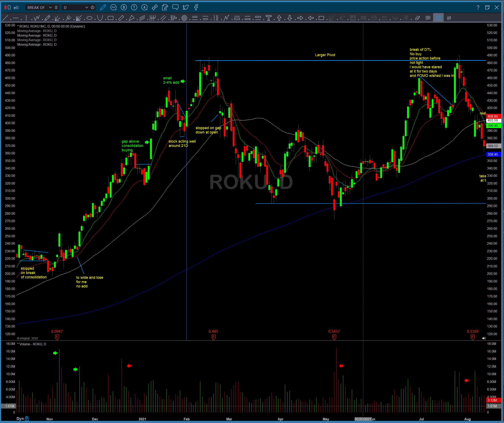Select the Larger Pivot annotation

click(x=325, y=55)
